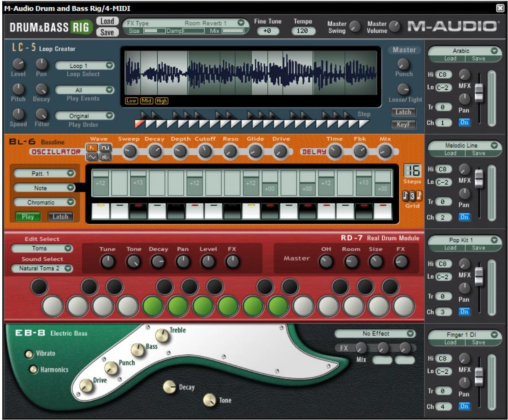The image size is (508, 420).
Task: Toggle the KeyF button
Action: tap(403, 124)
